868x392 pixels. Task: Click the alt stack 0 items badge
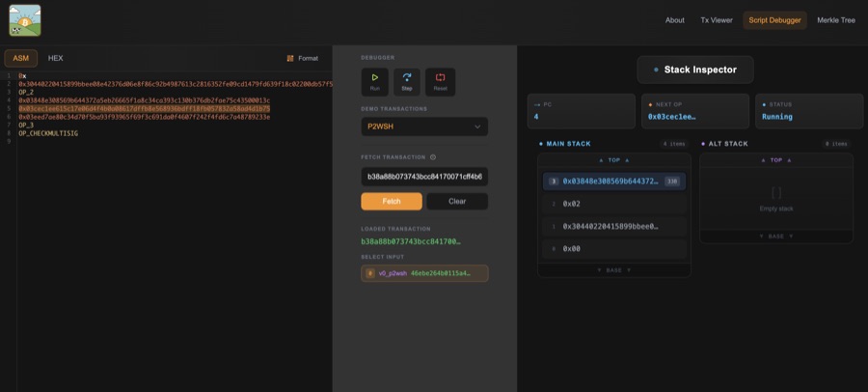tap(836, 144)
